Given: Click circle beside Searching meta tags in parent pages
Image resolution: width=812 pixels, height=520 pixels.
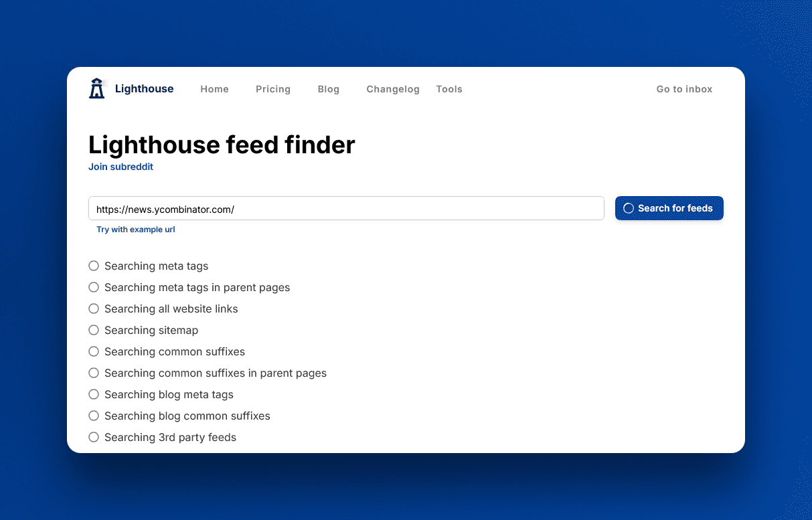Looking at the screenshot, I should click(94, 288).
